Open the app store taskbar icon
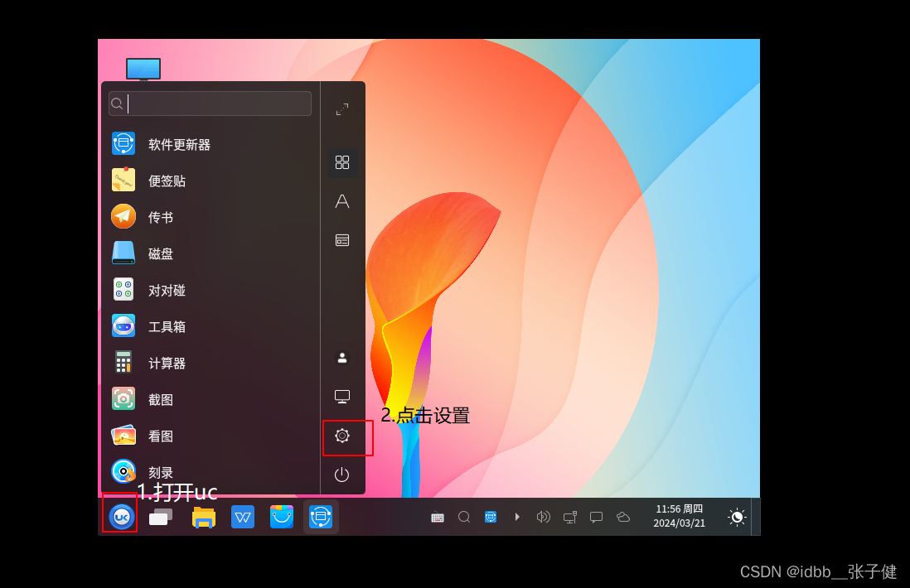This screenshot has width=910, height=588. [282, 518]
